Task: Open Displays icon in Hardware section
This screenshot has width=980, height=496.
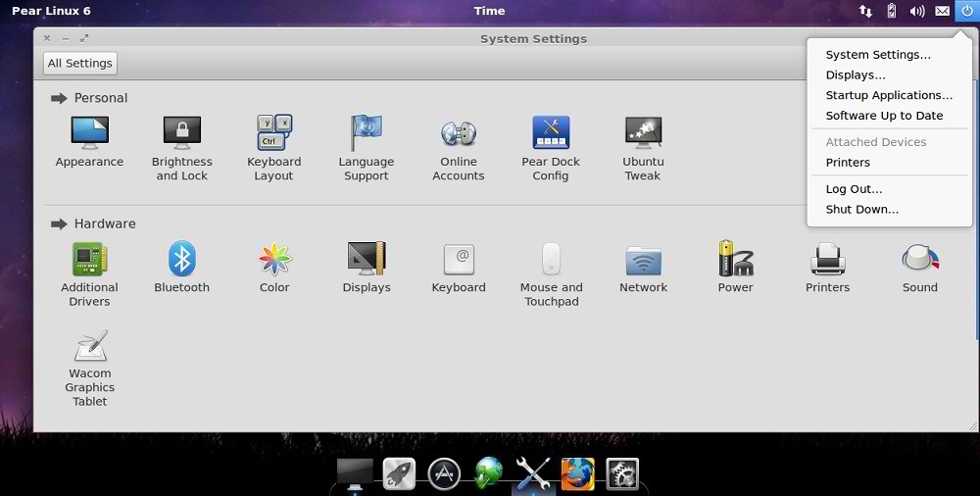Action: click(x=367, y=268)
